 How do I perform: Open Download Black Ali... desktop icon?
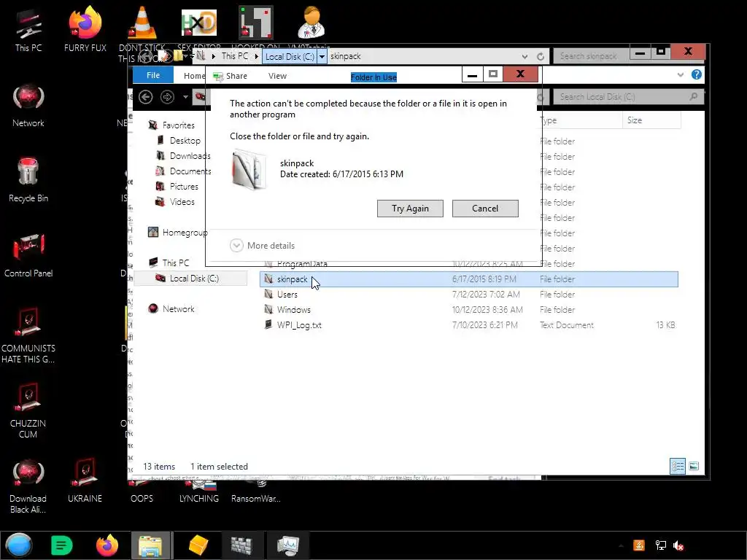click(28, 486)
